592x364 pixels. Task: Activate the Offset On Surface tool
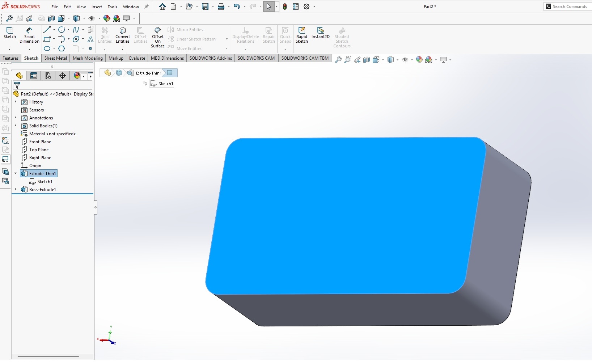pyautogui.click(x=157, y=37)
